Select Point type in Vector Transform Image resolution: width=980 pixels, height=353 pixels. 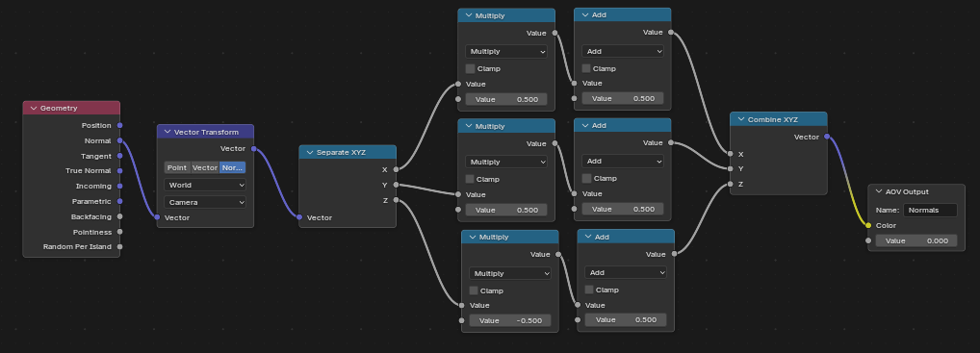click(x=177, y=167)
